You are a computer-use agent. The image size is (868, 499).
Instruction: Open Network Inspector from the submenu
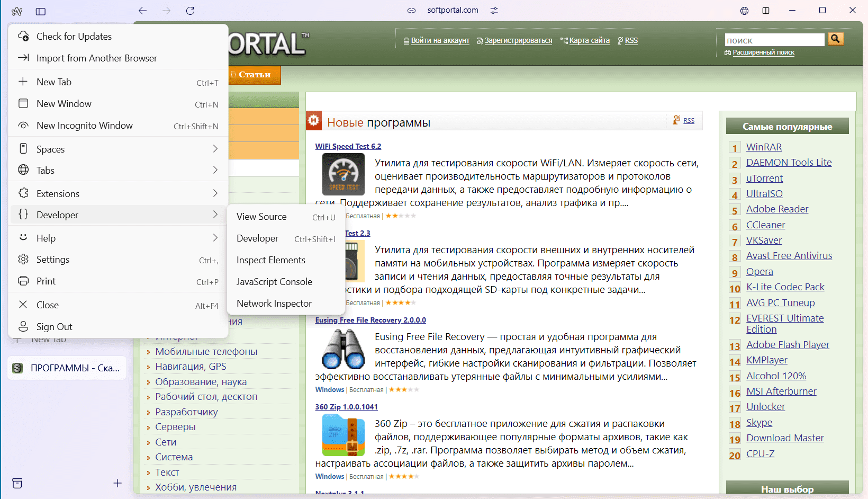(x=286, y=304)
